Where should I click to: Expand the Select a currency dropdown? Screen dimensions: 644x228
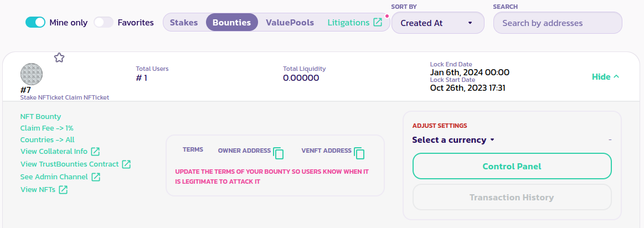pyautogui.click(x=453, y=140)
